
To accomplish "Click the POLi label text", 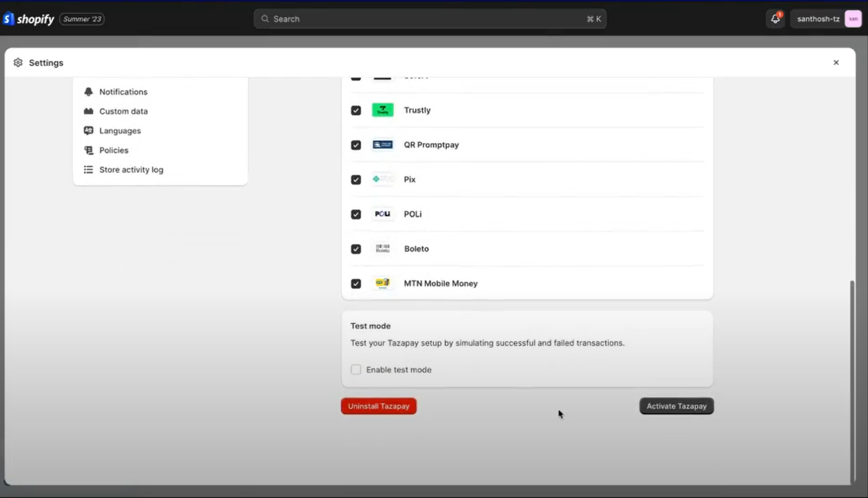I will pyautogui.click(x=413, y=214).
